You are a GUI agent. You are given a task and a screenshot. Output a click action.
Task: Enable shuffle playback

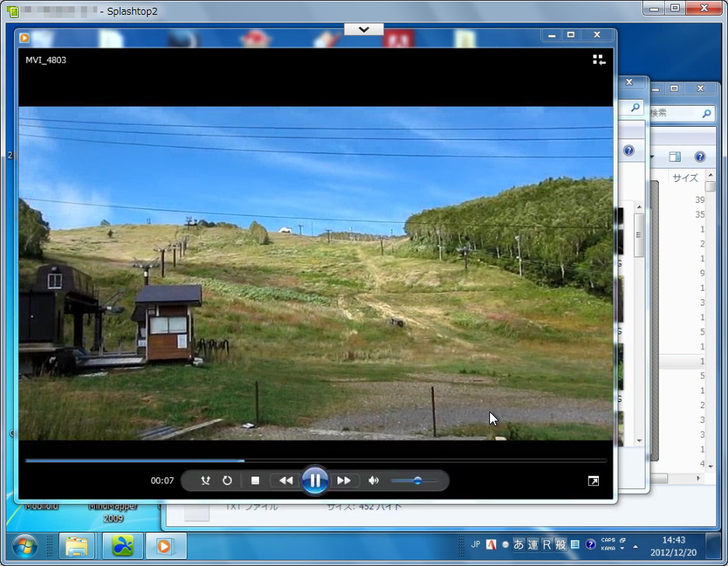tap(207, 480)
